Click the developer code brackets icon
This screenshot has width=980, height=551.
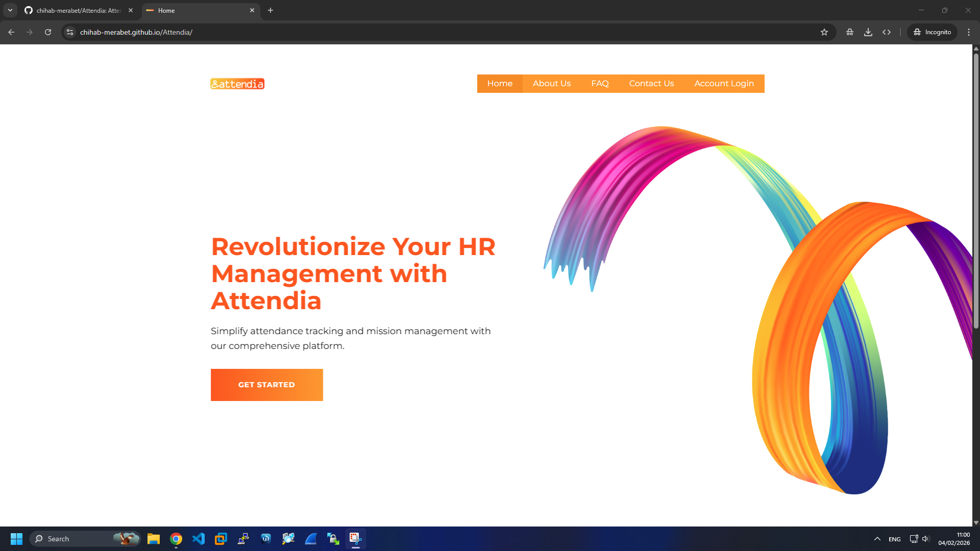[x=887, y=32]
